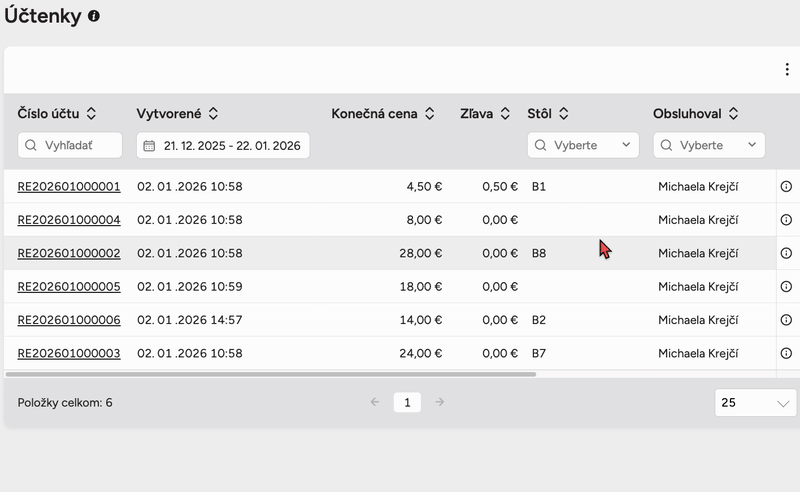The height and width of the screenshot is (492, 800).
Task: Open the Stôl filter dropdown
Action: 583,145
